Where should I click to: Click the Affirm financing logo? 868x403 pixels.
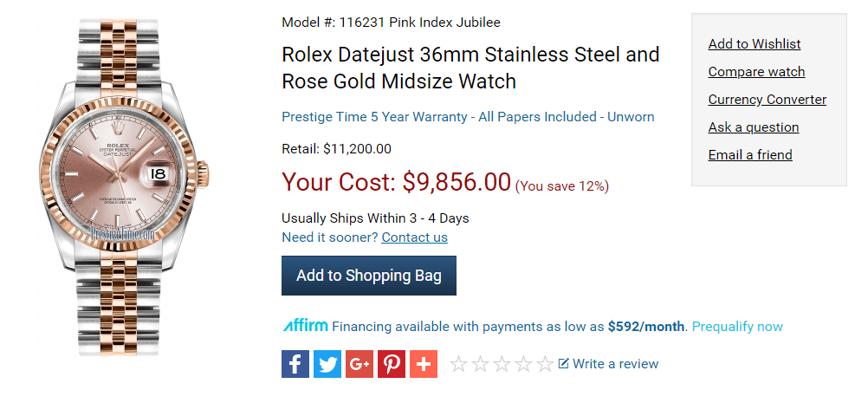click(x=305, y=327)
